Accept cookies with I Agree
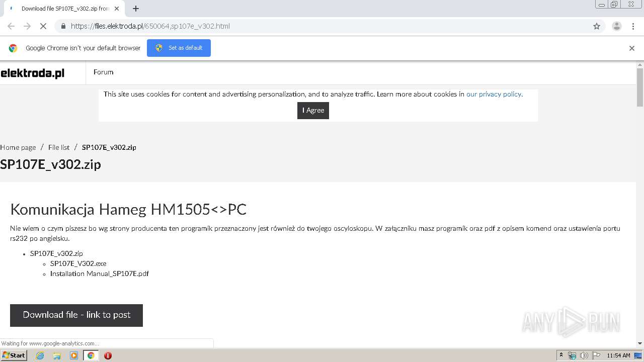 coord(313,111)
